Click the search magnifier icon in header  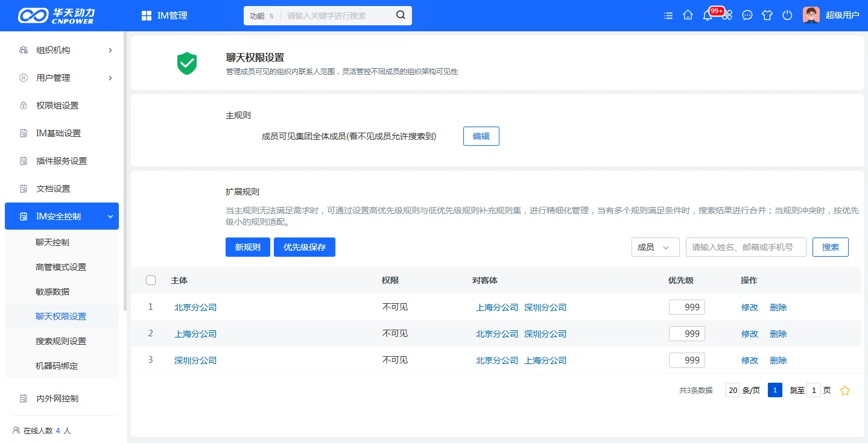[401, 15]
